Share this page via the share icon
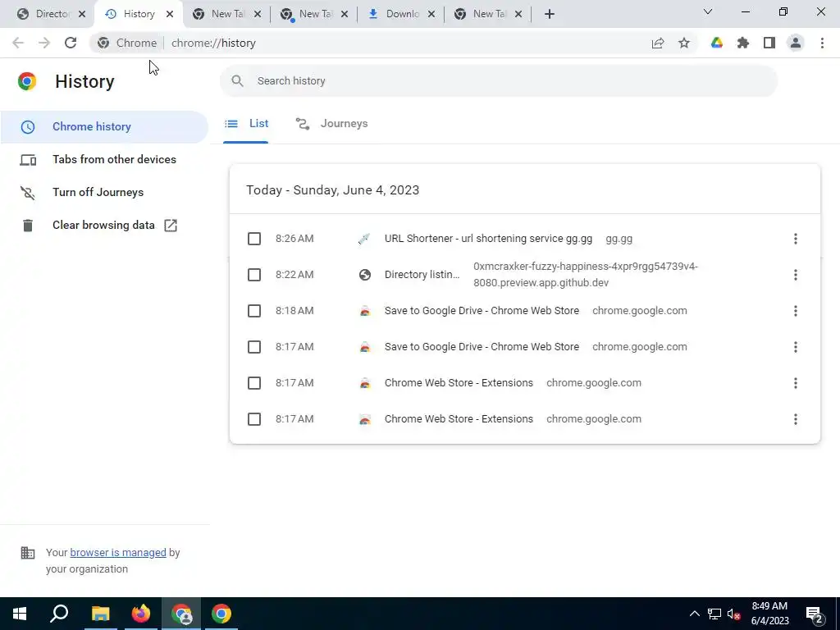 click(x=658, y=43)
